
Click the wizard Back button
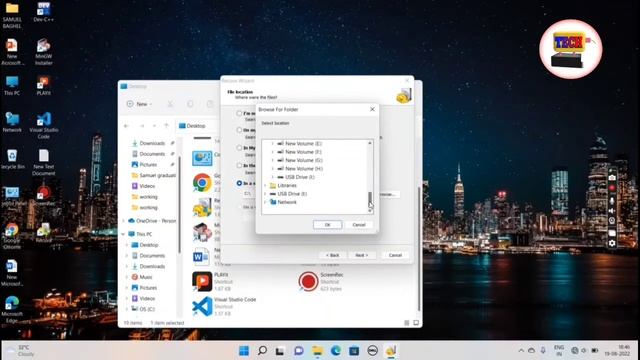332,255
